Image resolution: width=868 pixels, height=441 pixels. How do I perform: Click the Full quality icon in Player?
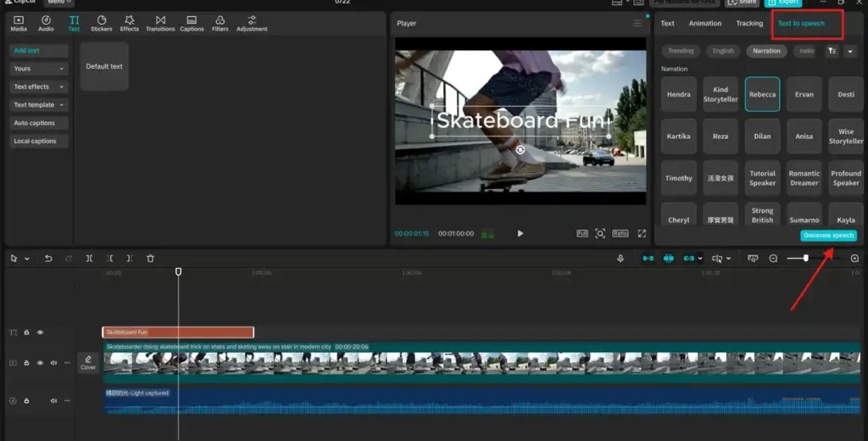click(x=581, y=233)
